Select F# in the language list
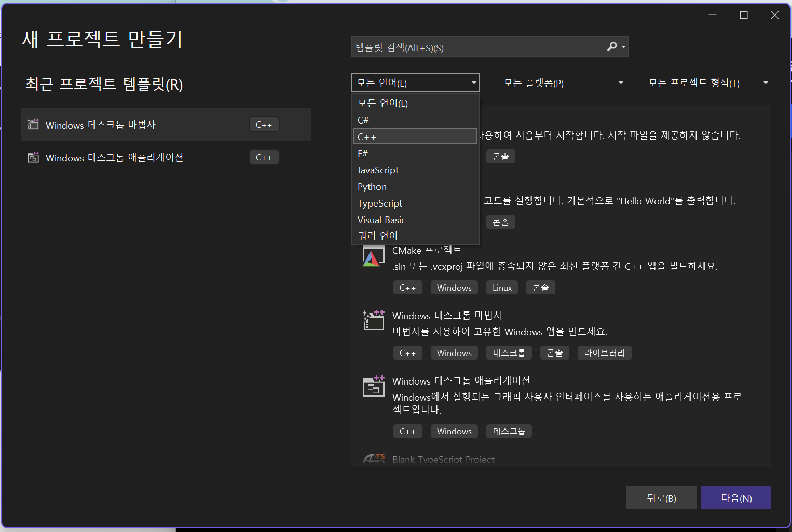The width and height of the screenshot is (792, 532). (415, 153)
